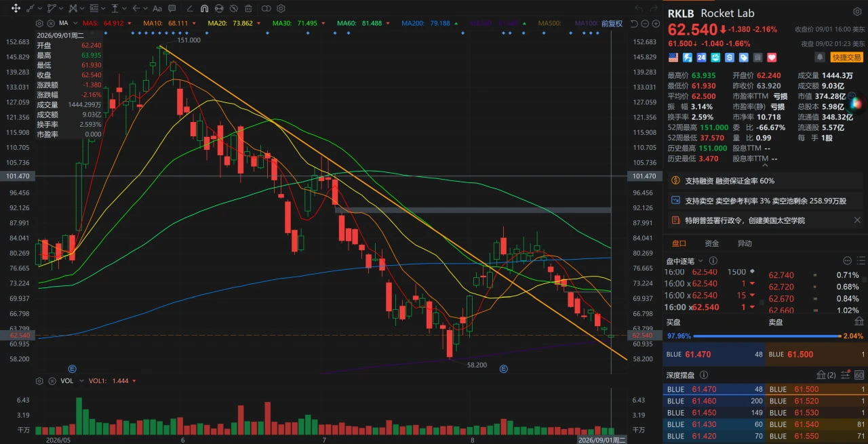
Task: Toggle MA5 line visibility arrow
Action: (130, 24)
